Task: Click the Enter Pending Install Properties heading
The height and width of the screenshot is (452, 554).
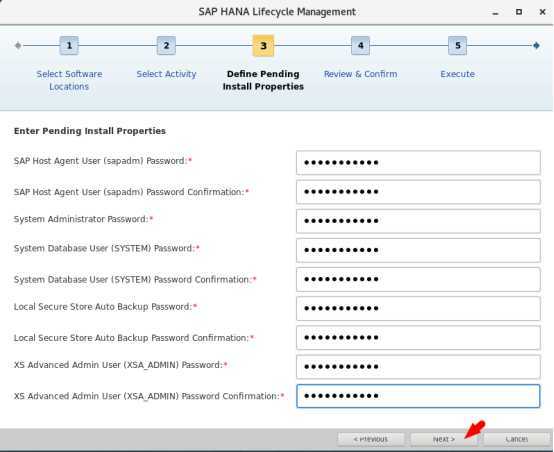Action: [90, 131]
